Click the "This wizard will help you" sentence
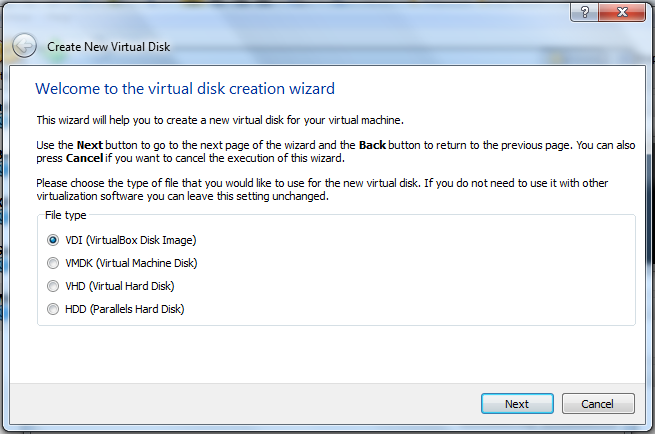The height and width of the screenshot is (434, 655). pyautogui.click(x=220, y=120)
